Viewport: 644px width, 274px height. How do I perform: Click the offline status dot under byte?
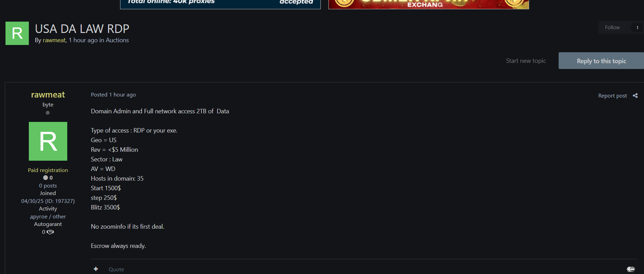[x=48, y=113]
